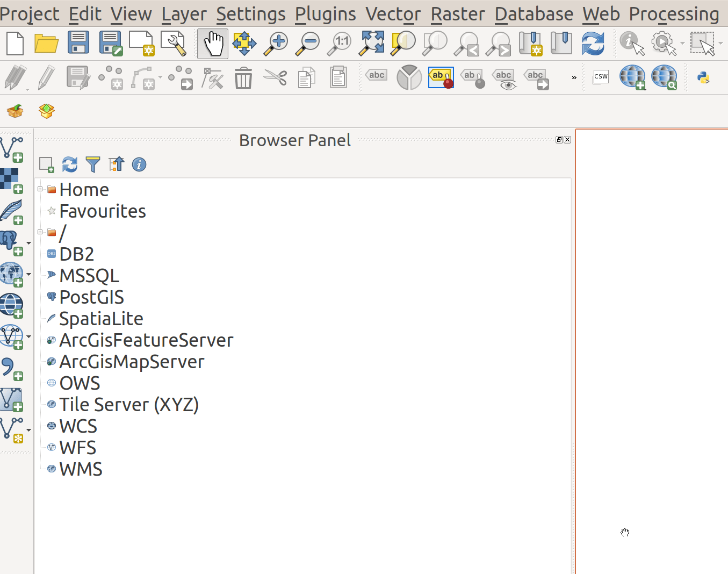Go to the last zoom extent
Image resolution: width=728 pixels, height=574 pixels.
tap(466, 44)
